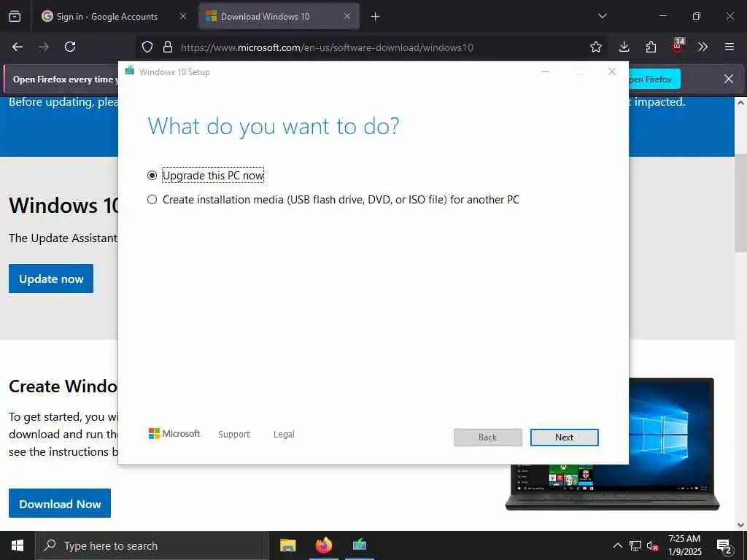Viewport: 747px width, 560px height.
Task: Click the Microsoft logo in Setup dialog
Action: tap(174, 434)
